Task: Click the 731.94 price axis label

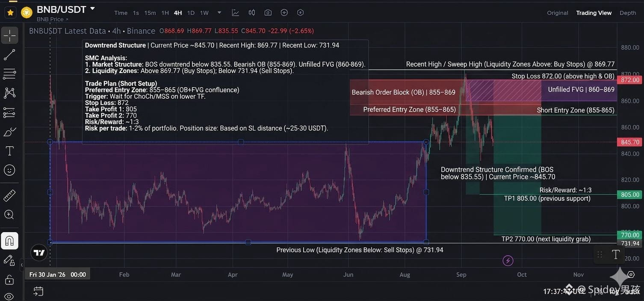Action: [630, 243]
